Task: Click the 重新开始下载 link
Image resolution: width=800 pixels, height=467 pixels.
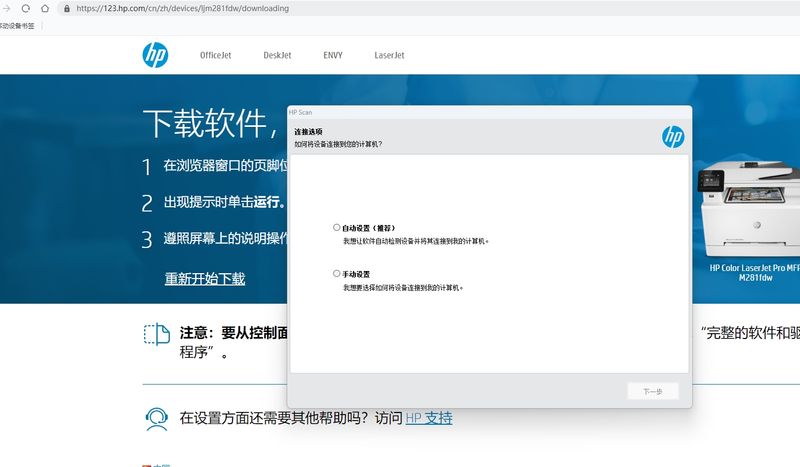Action: tap(204, 279)
